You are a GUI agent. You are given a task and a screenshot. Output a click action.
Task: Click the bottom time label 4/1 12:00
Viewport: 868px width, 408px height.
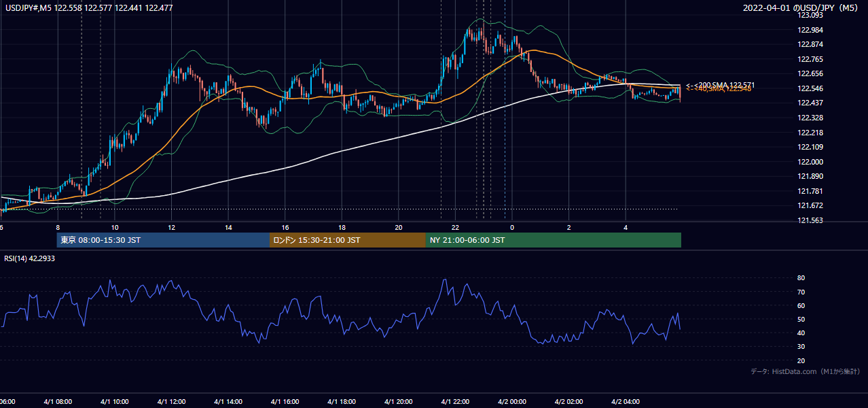tap(170, 401)
